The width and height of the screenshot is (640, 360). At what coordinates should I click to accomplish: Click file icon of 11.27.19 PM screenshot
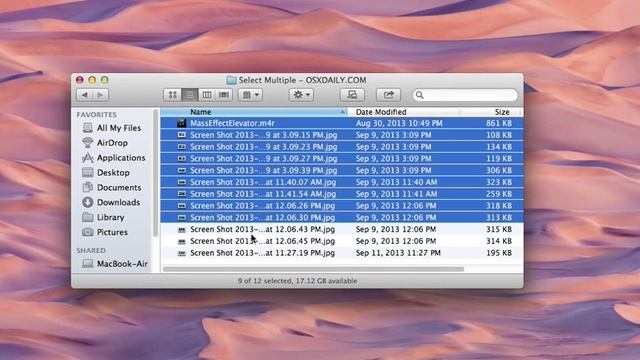point(182,253)
